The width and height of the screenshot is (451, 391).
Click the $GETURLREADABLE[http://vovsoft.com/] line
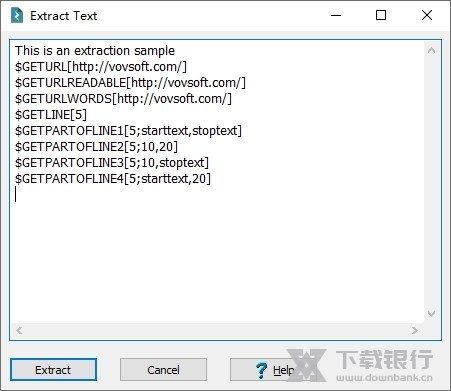pos(130,83)
